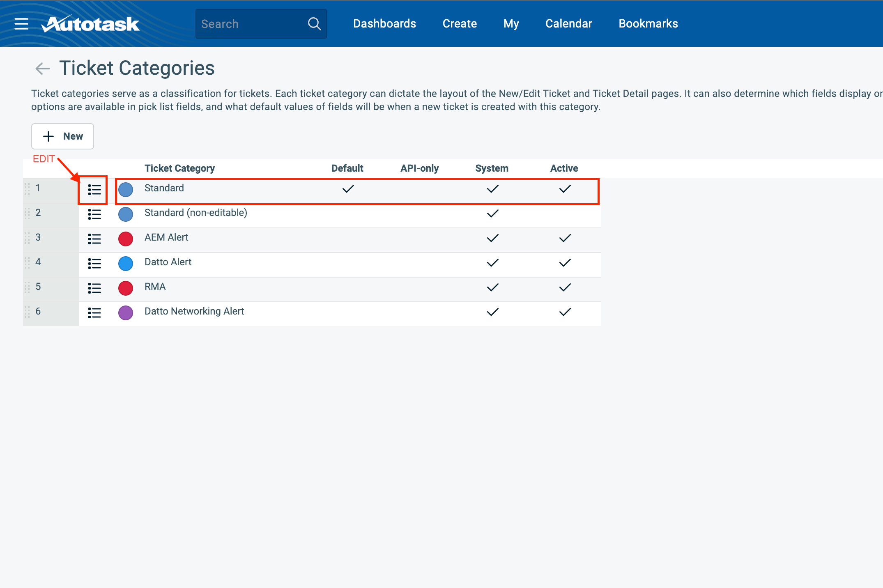Open context menu for Standard (non-editable) row

pos(94,214)
